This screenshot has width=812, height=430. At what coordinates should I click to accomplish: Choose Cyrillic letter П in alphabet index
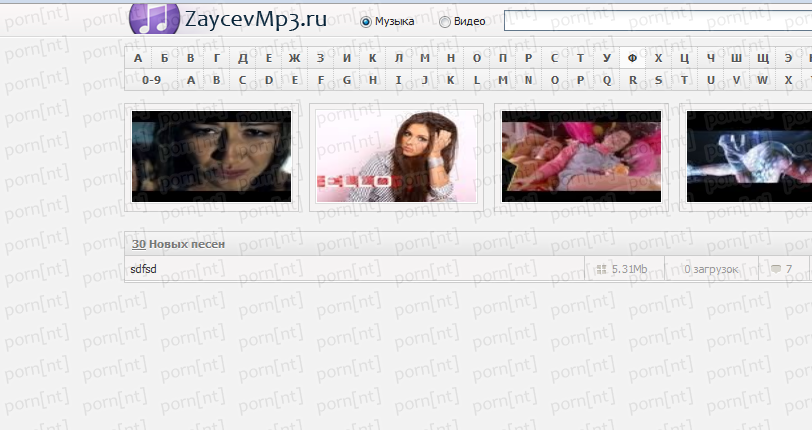(x=503, y=58)
